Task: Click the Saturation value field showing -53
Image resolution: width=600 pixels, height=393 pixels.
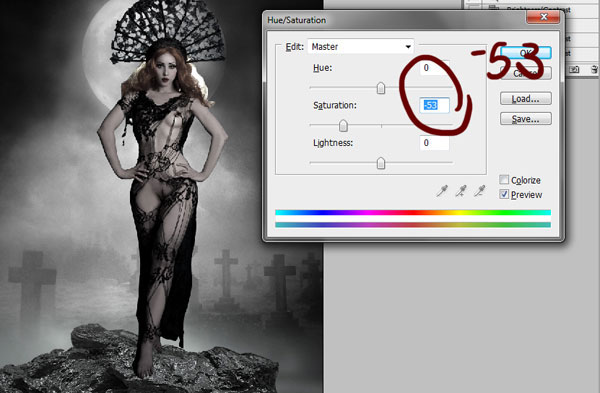Action: pyautogui.click(x=434, y=105)
